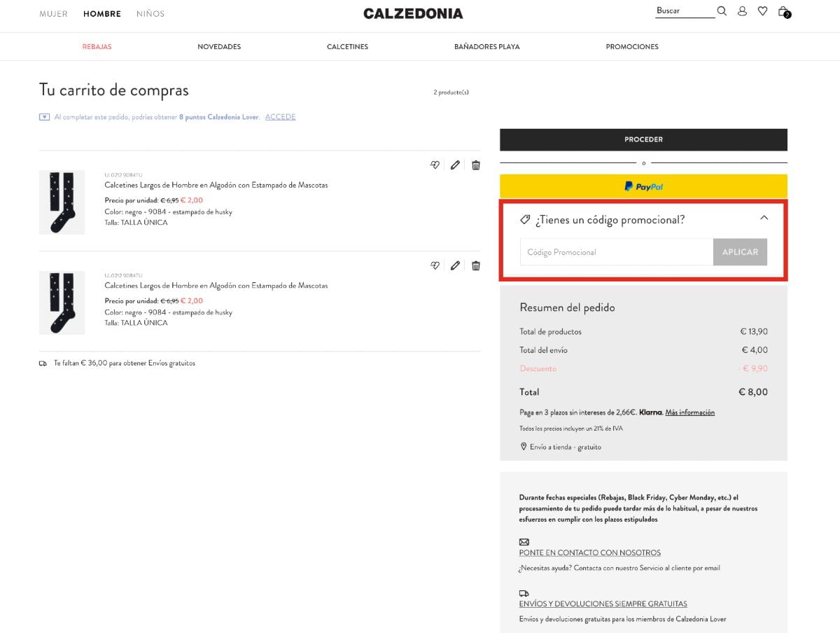Click the Resumen del pedido heading
840x633 pixels.
(x=567, y=307)
